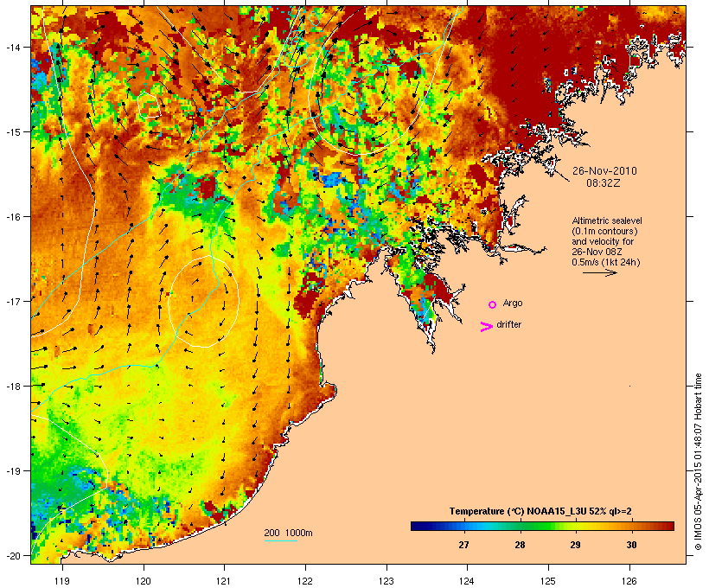This screenshot has width=709, height=588.
Task: Click the longitude axis label 122
Action: pos(305,581)
